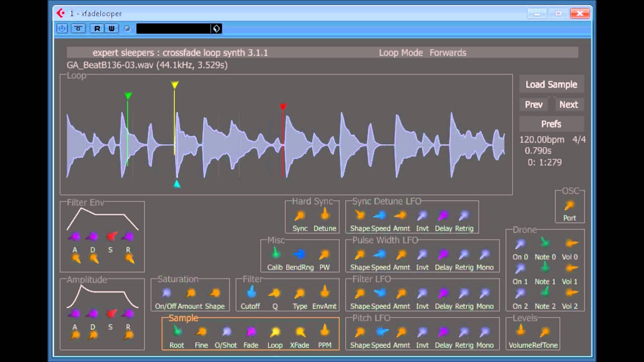
Task: Click the Pulse Width LFO Speed knob
Action: (380, 254)
